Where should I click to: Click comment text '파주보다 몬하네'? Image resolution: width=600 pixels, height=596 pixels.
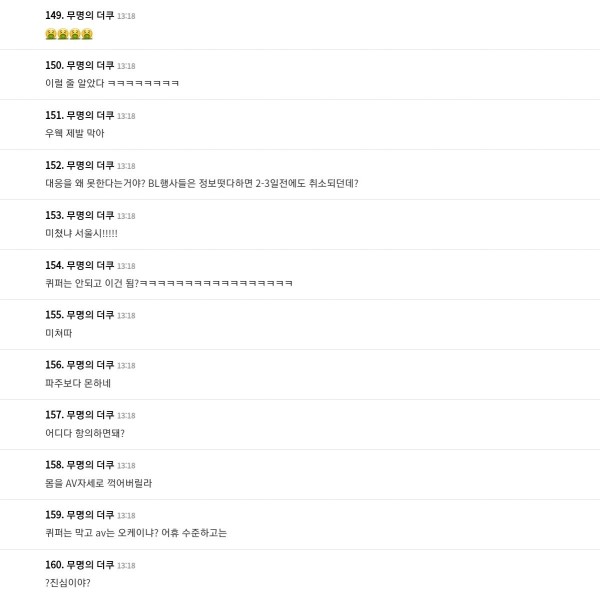point(78,383)
